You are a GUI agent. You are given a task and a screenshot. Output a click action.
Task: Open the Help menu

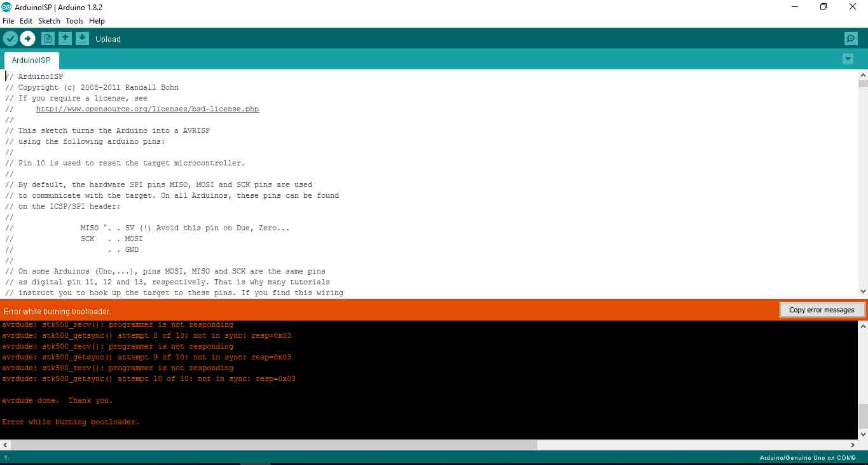97,21
